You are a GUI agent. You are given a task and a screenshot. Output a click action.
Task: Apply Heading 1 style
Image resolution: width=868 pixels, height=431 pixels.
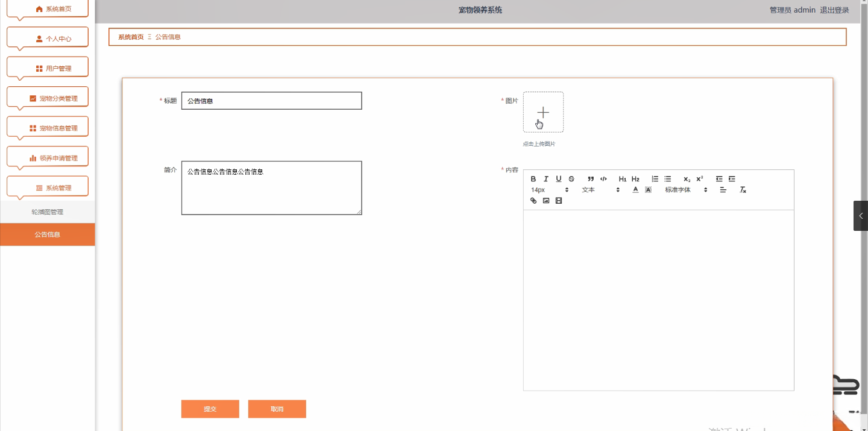623,179
